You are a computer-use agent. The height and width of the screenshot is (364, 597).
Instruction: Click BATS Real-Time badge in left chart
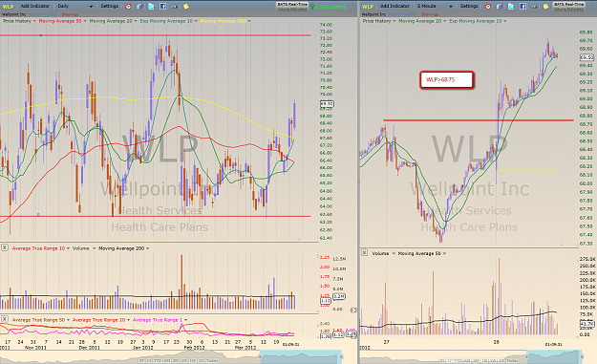click(291, 6)
